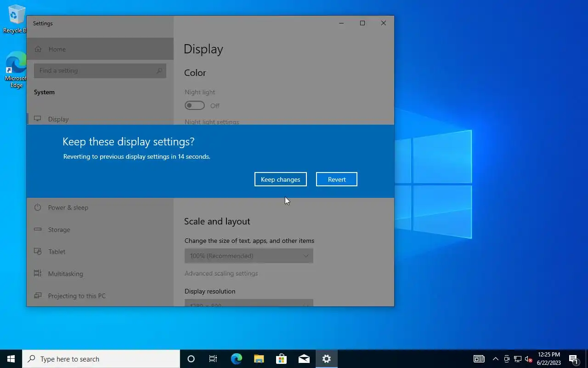
Task: Open News and interests taskbar icon
Action: point(479,359)
